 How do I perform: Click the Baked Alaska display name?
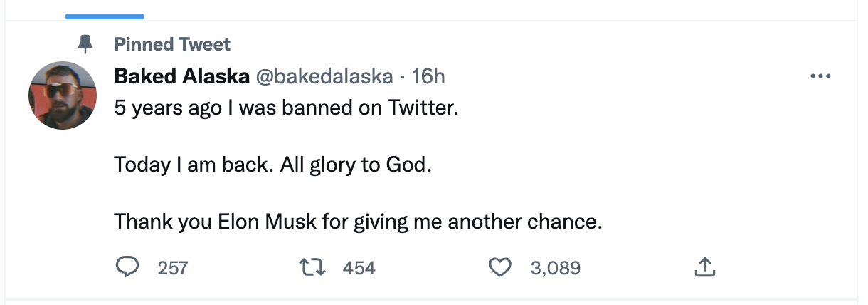coord(181,76)
